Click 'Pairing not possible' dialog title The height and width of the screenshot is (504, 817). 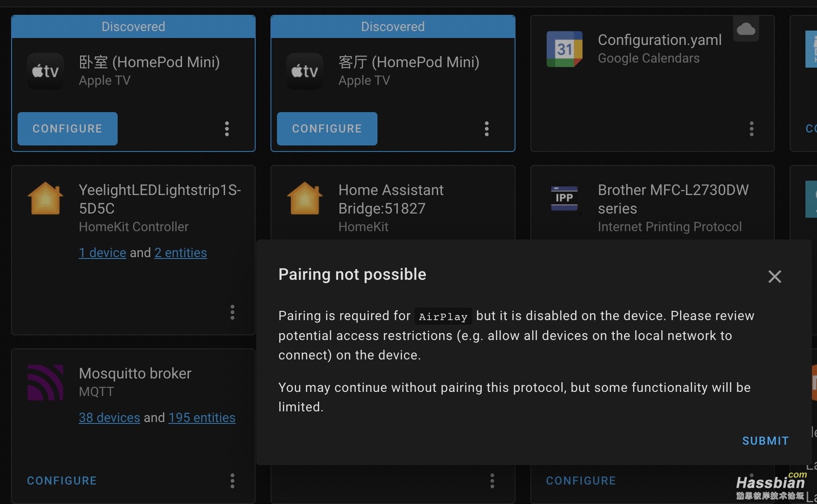[352, 275]
